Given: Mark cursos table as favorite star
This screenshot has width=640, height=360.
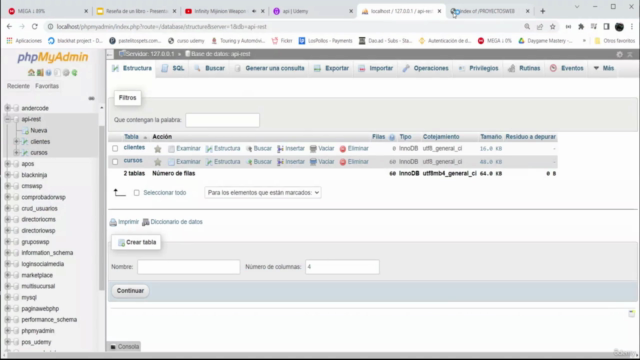Looking at the screenshot, I should pos(158,162).
